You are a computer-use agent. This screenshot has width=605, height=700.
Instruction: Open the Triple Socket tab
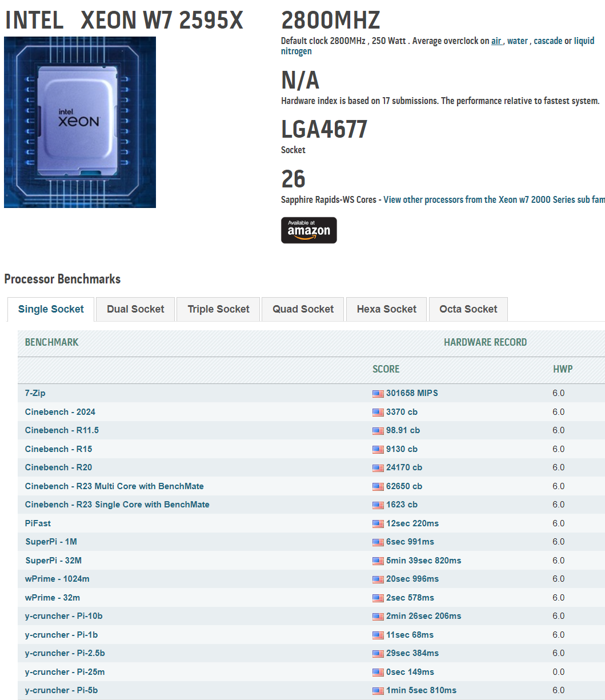point(218,309)
